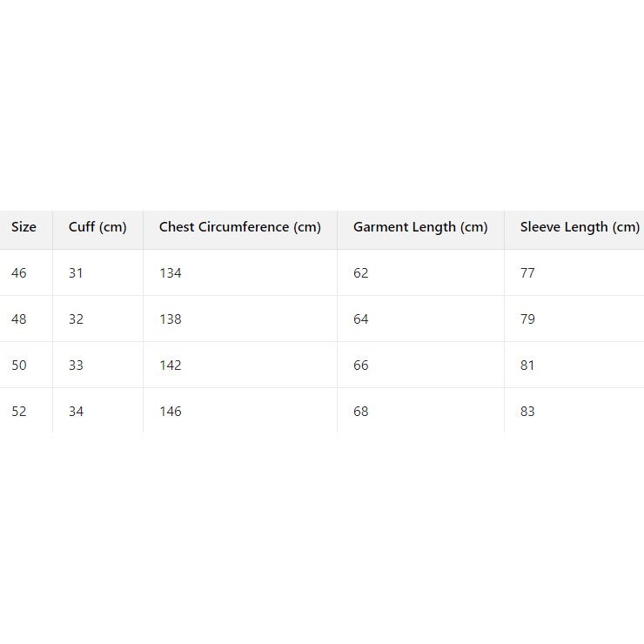
Task: Click the Sleeve Length (cm) header
Action: pos(580,227)
